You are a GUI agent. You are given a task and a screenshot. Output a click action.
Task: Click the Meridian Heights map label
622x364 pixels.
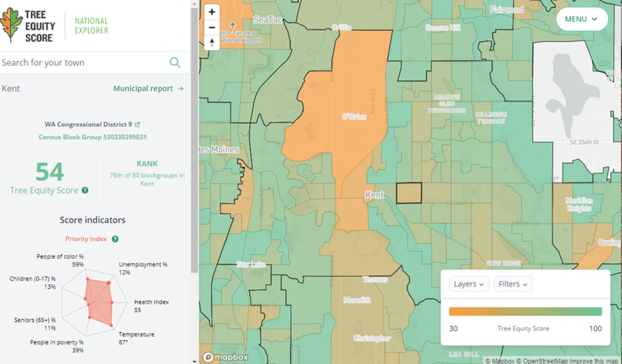click(579, 204)
